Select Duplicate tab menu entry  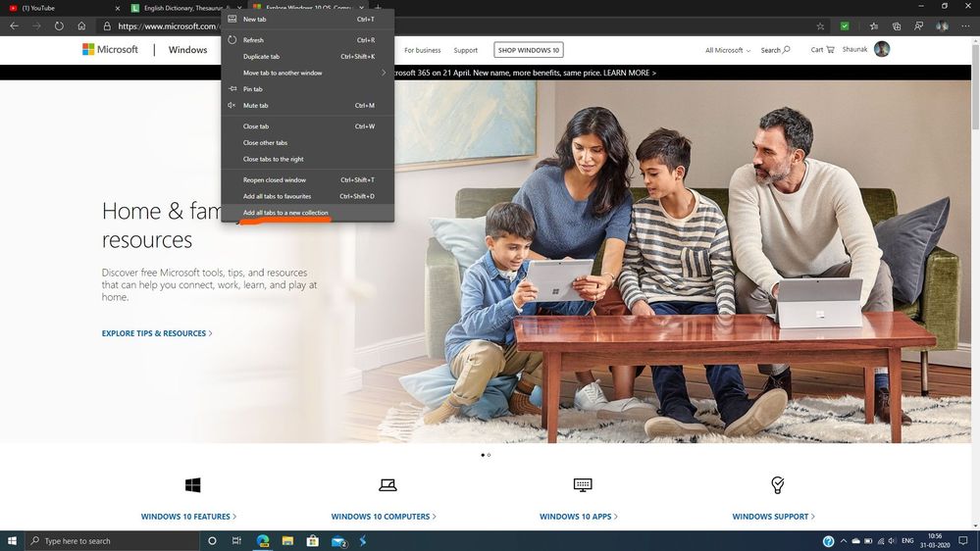[x=307, y=56]
